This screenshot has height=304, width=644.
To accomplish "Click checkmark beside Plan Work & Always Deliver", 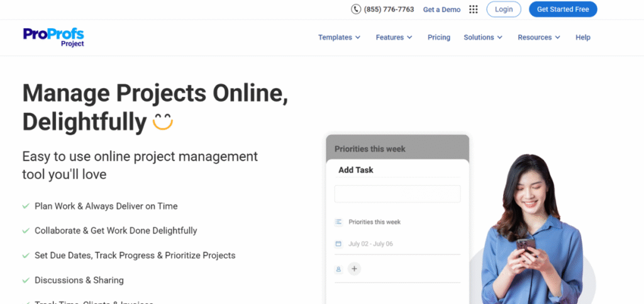I will [26, 206].
